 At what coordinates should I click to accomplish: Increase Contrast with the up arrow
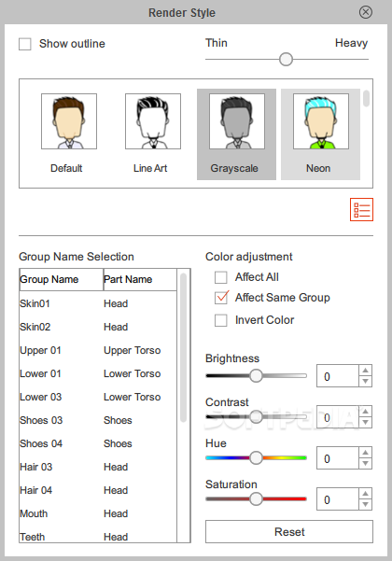pos(365,412)
